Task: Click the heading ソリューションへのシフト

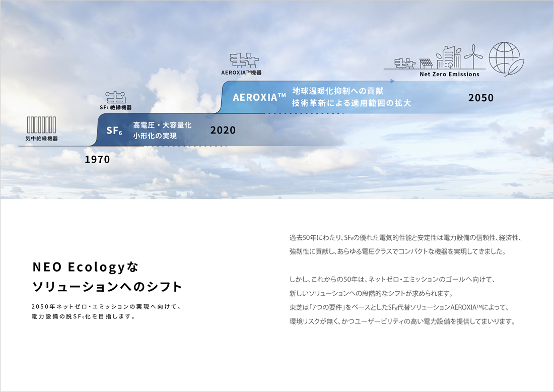Action: pyautogui.click(x=107, y=287)
